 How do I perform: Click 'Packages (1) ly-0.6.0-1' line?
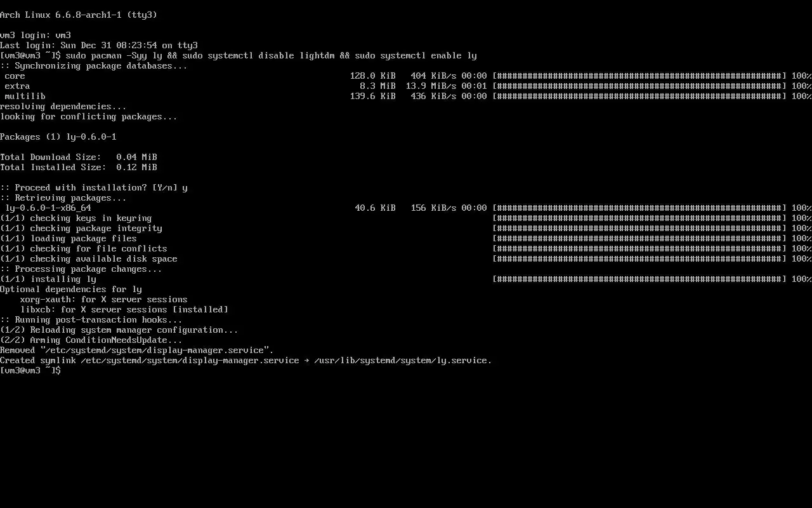point(58,137)
